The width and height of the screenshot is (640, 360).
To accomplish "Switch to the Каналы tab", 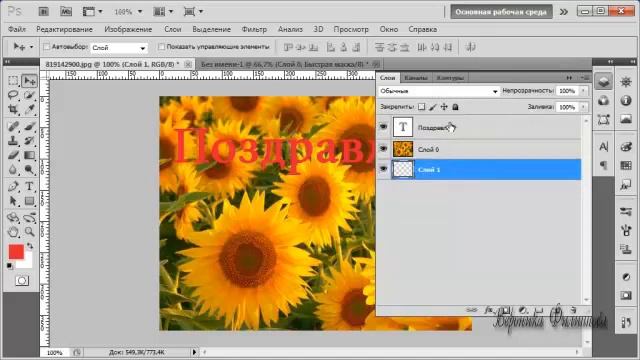I will (416, 78).
